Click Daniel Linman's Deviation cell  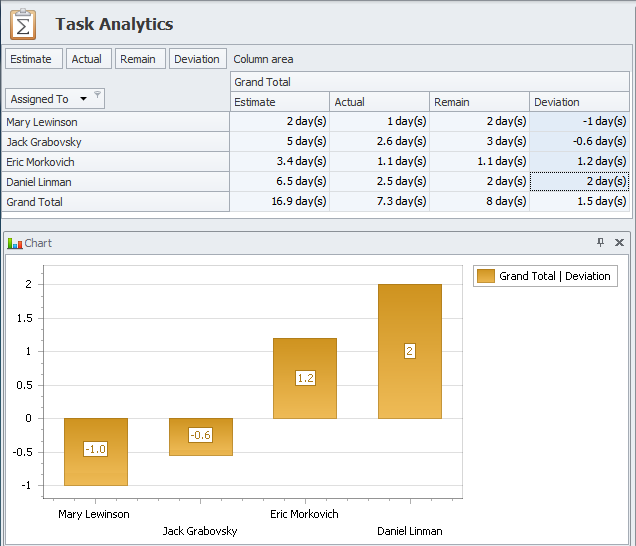point(579,182)
